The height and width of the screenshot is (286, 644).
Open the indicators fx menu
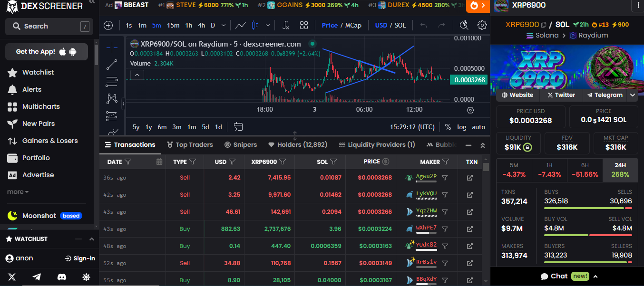click(x=286, y=25)
